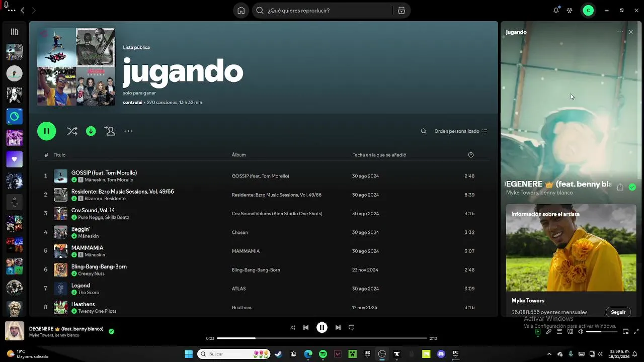Toggle repeat in the player bar
Image resolution: width=644 pixels, height=362 pixels.
(352, 327)
